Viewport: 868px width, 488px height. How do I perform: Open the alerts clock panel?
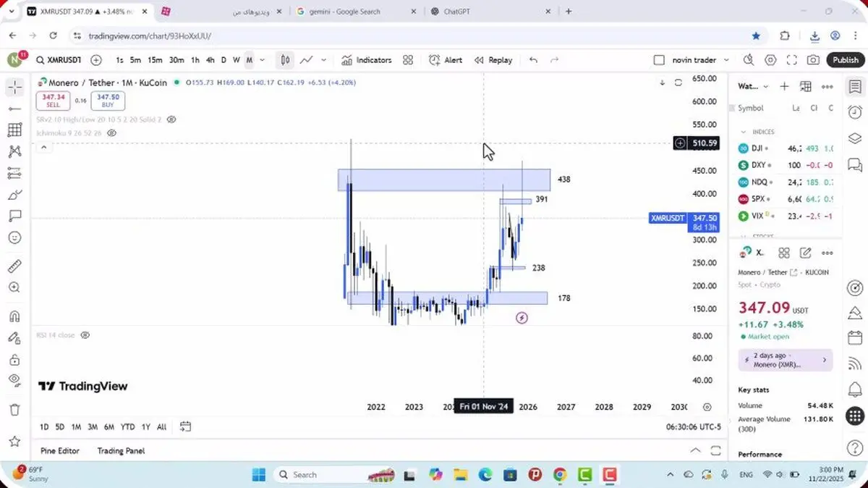[x=854, y=112]
